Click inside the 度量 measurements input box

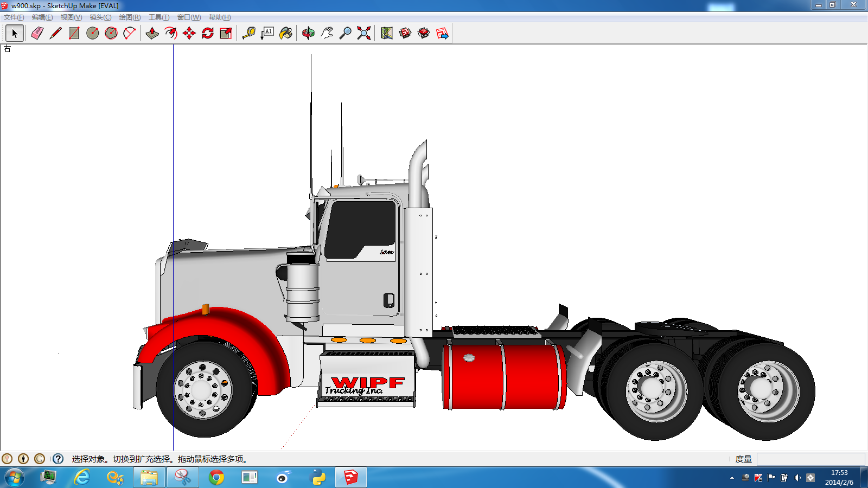(810, 459)
